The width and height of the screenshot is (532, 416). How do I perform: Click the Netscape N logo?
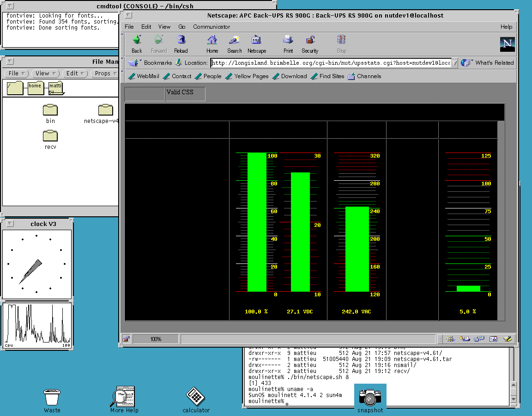coord(507,44)
